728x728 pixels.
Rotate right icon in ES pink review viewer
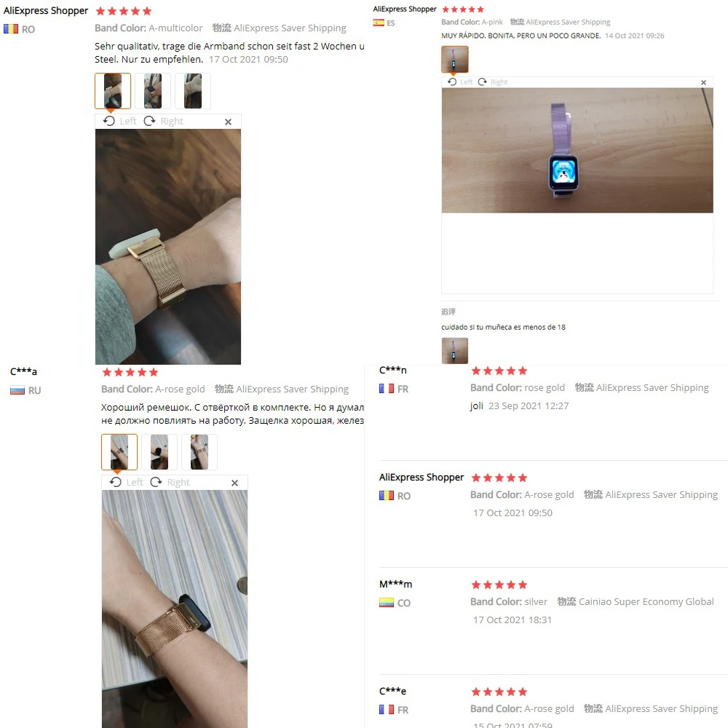pos(483,82)
